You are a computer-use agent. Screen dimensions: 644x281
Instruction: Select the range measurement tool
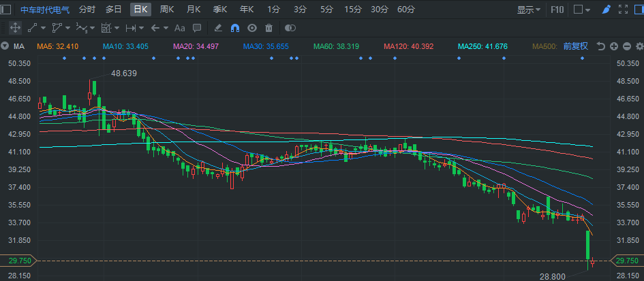pos(131,28)
